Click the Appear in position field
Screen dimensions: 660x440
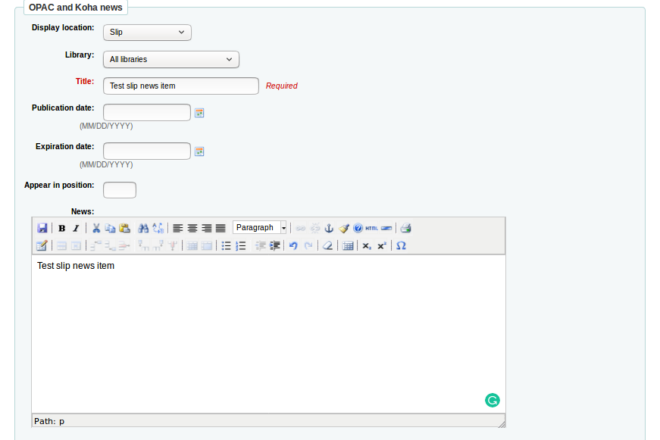[120, 190]
